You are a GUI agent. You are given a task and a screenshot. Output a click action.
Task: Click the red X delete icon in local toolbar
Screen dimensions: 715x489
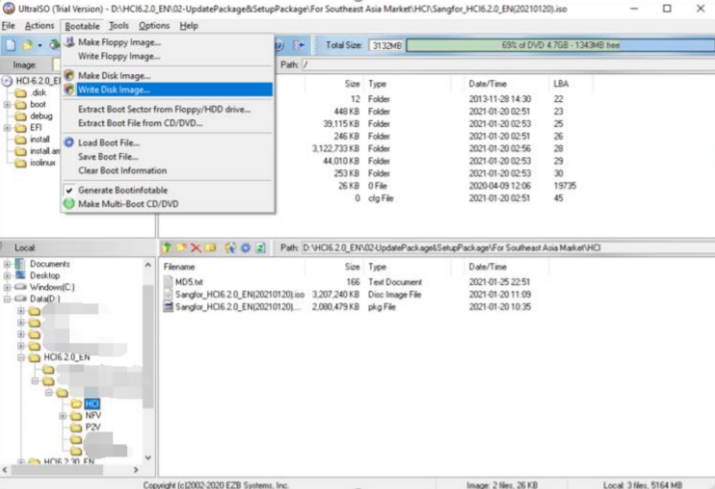click(196, 247)
